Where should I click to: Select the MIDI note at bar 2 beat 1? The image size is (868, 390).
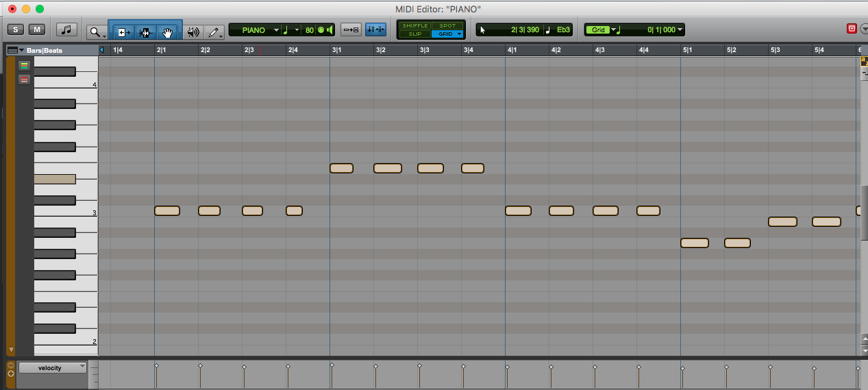click(167, 210)
